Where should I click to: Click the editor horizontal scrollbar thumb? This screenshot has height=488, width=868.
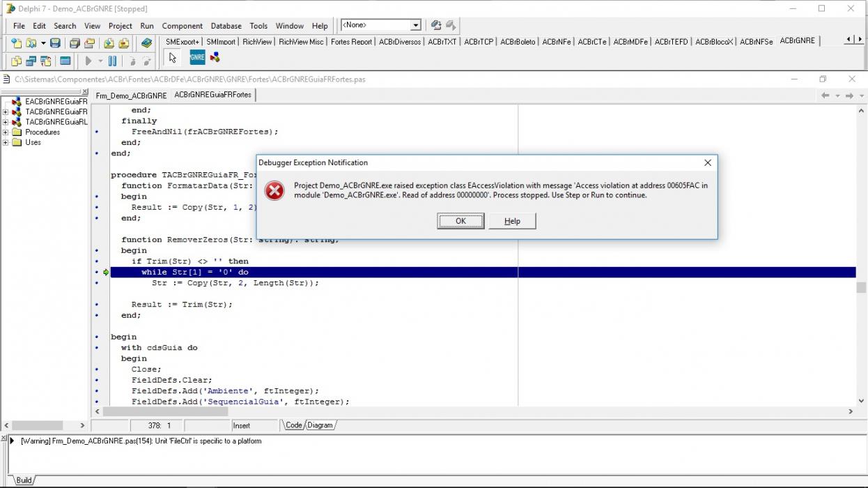pos(166,411)
